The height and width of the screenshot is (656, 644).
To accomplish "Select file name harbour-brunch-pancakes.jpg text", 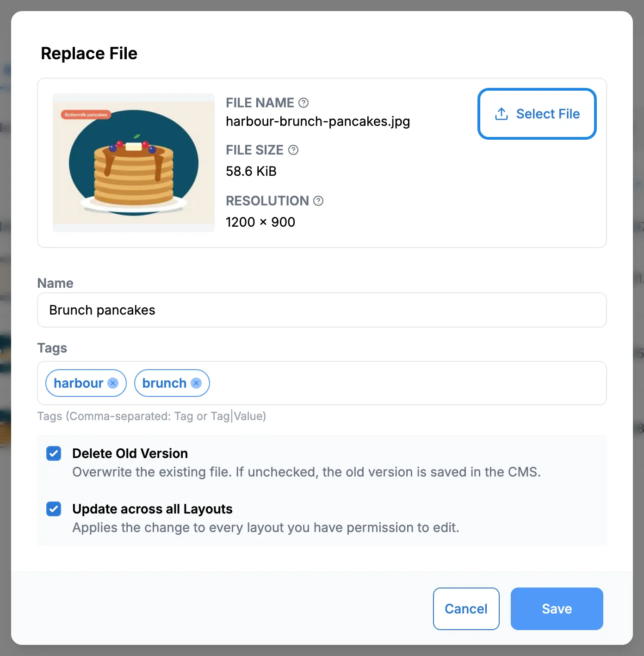I will click(x=318, y=122).
